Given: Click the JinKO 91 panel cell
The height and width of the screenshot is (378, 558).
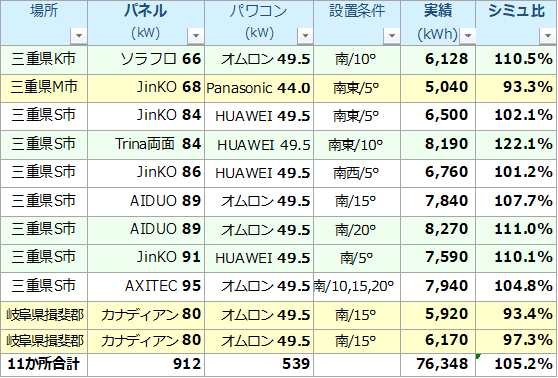Looking at the screenshot, I should click(x=146, y=258).
